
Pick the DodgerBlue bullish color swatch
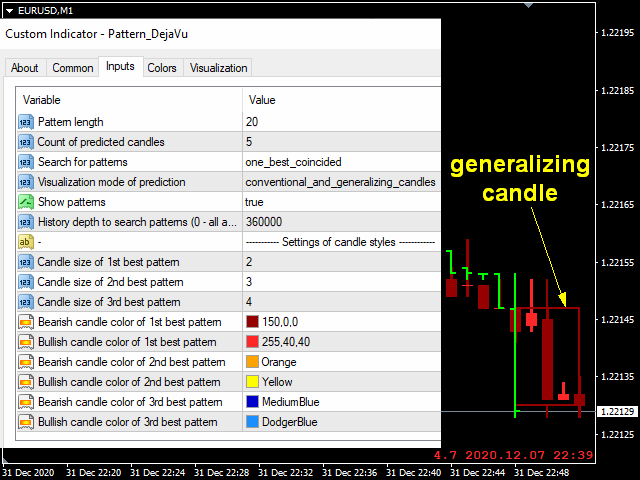(252, 422)
